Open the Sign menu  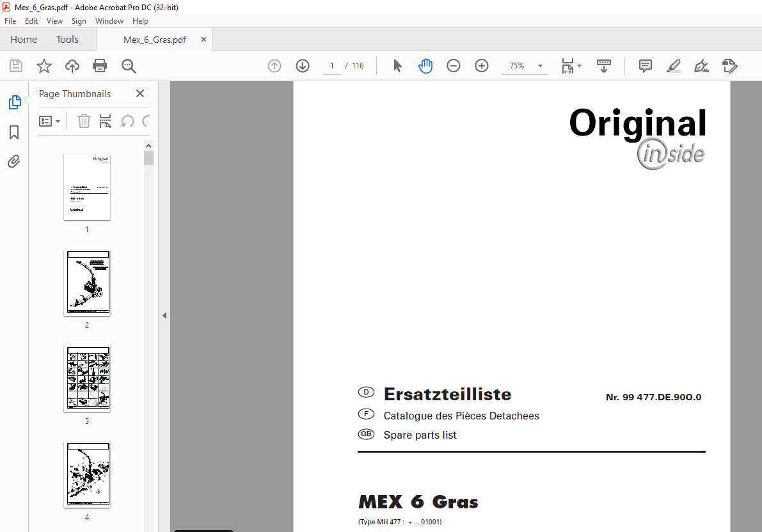[79, 21]
